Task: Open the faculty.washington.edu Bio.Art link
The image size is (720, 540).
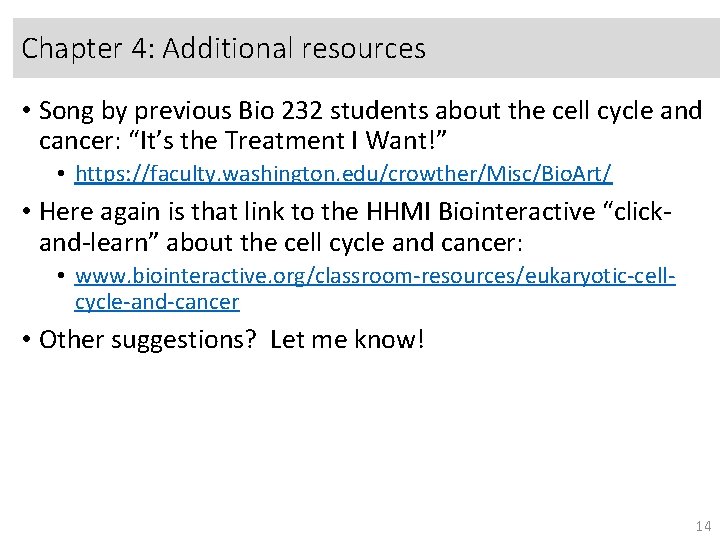Action: coord(343,174)
